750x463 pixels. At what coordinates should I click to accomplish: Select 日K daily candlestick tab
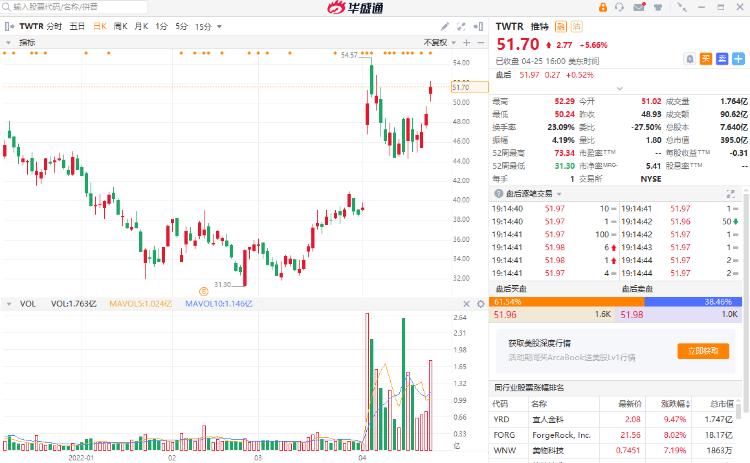click(99, 26)
